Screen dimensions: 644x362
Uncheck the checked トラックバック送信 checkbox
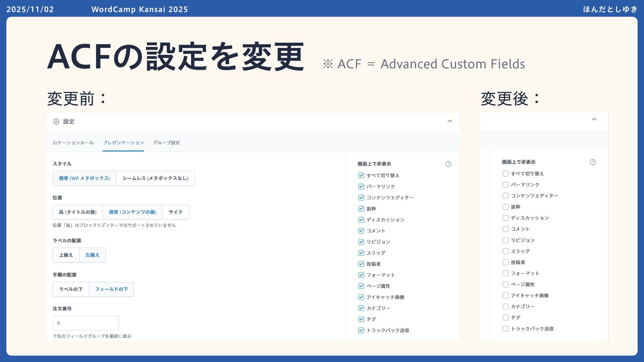point(361,330)
